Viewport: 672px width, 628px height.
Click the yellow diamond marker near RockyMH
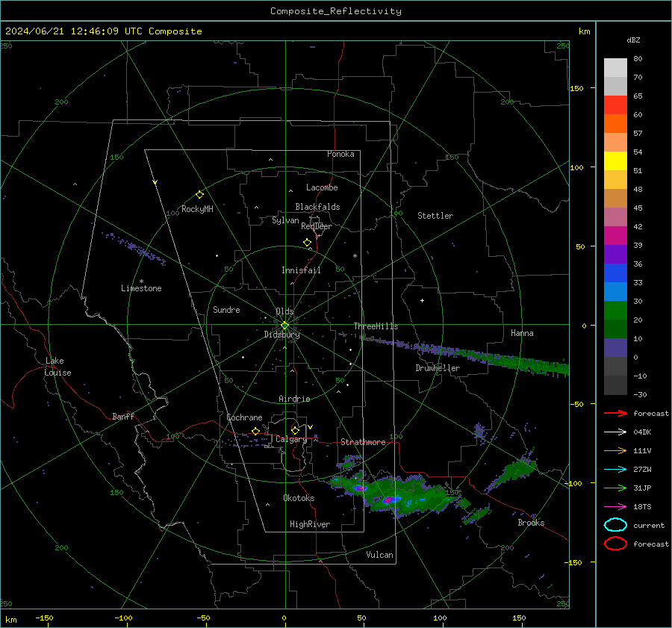199,195
